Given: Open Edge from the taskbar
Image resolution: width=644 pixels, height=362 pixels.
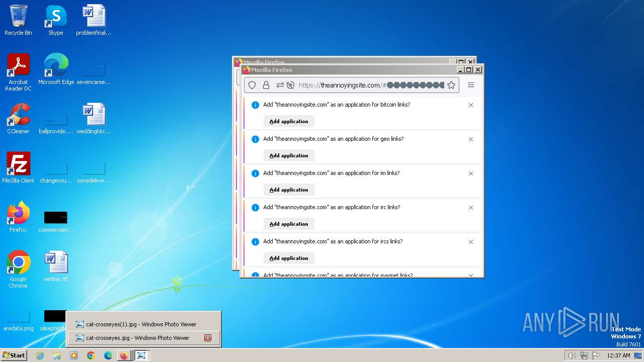Looking at the screenshot, I should point(108,355).
